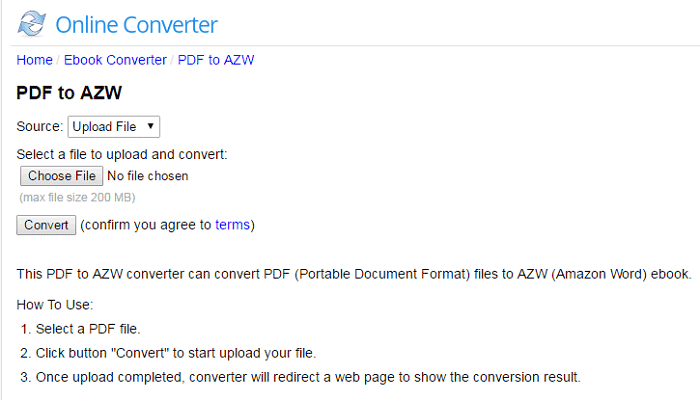
Task: Click the Online Converter logo icon
Action: coord(32,24)
